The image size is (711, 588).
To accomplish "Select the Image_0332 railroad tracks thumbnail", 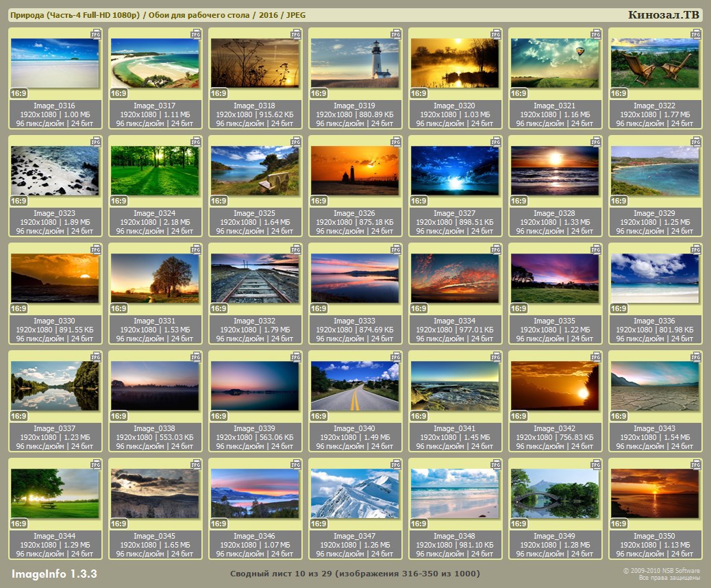I will (x=255, y=278).
